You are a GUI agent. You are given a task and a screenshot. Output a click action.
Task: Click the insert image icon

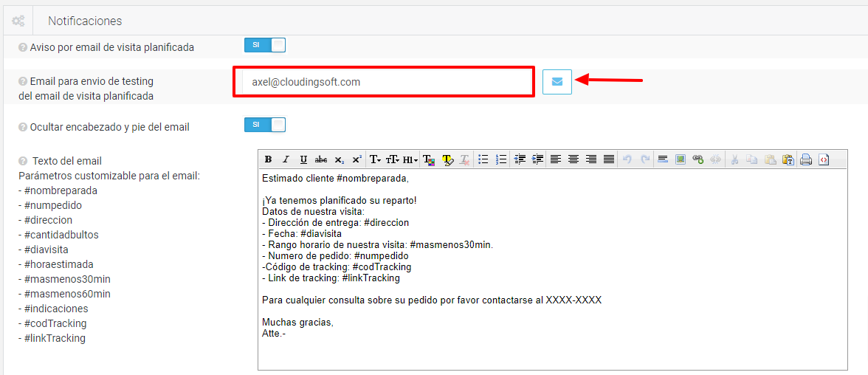click(x=681, y=159)
